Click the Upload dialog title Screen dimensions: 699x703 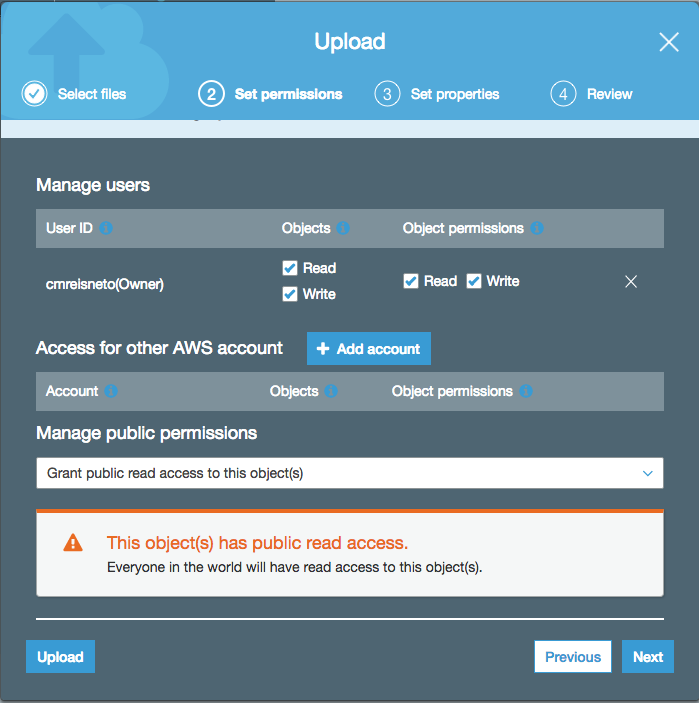click(x=350, y=42)
